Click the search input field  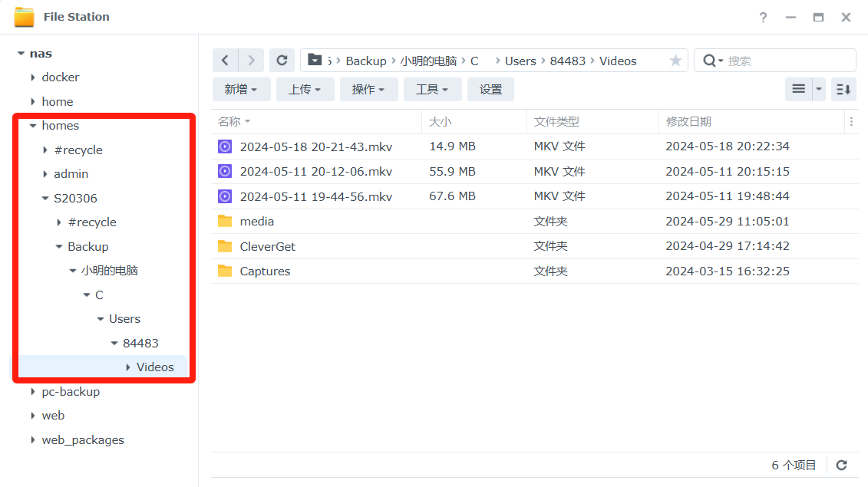(x=788, y=61)
